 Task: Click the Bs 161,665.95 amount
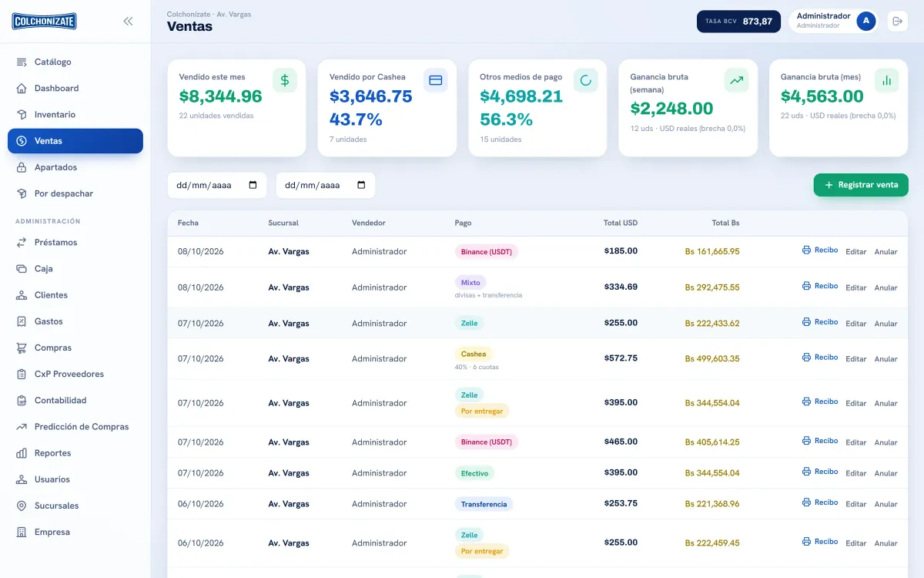coord(712,251)
